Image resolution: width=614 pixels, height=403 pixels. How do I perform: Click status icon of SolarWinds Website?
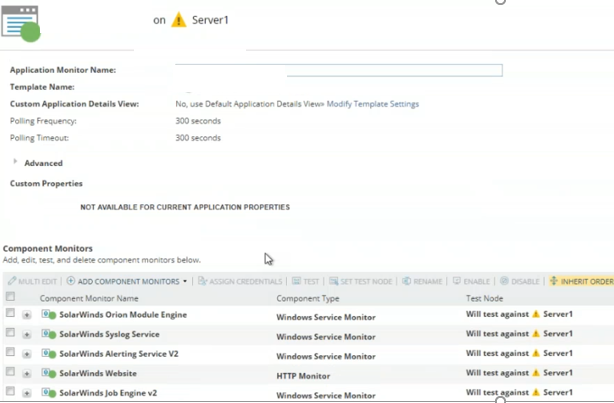pyautogui.click(x=49, y=373)
